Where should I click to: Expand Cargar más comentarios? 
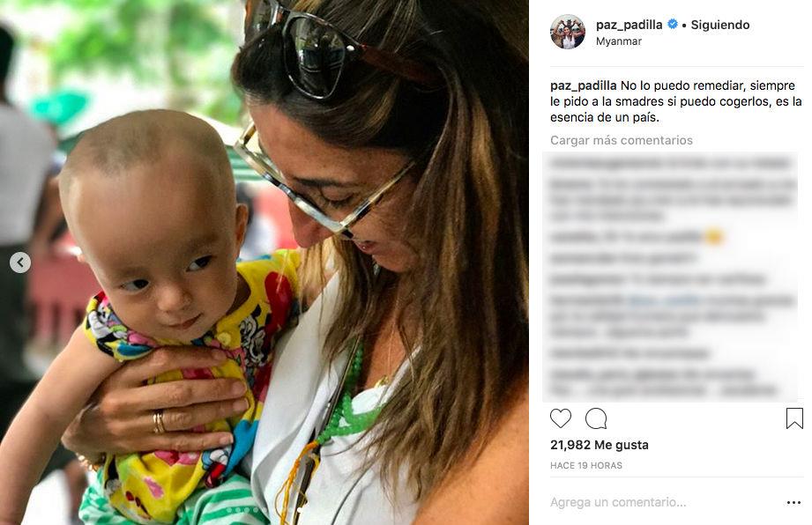621,140
